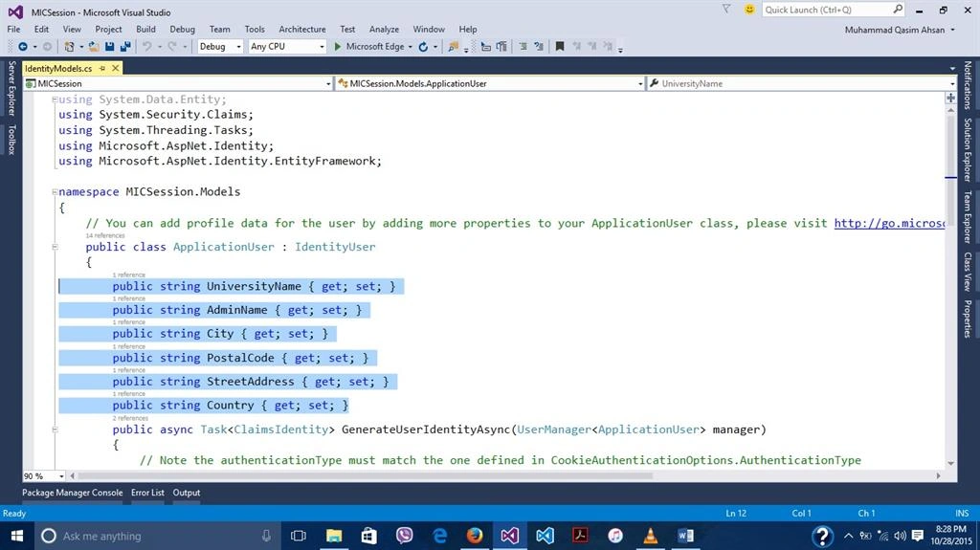Click the Quick Launch search field

click(826, 10)
